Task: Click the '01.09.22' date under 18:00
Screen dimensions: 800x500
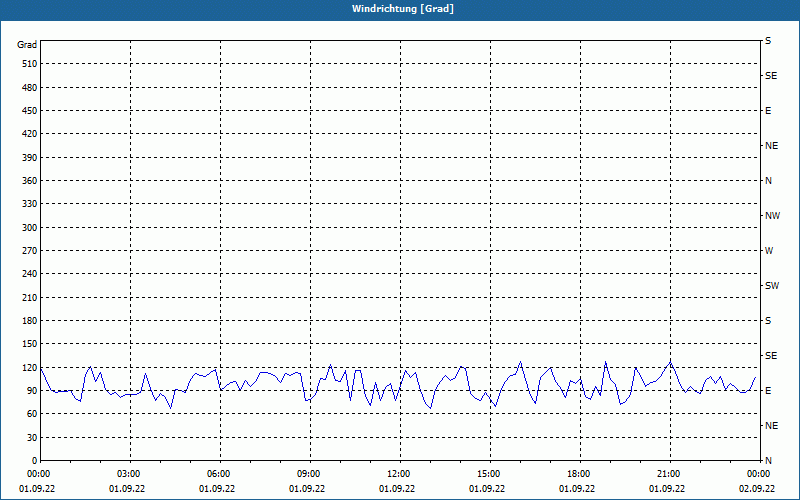Action: pos(577,489)
